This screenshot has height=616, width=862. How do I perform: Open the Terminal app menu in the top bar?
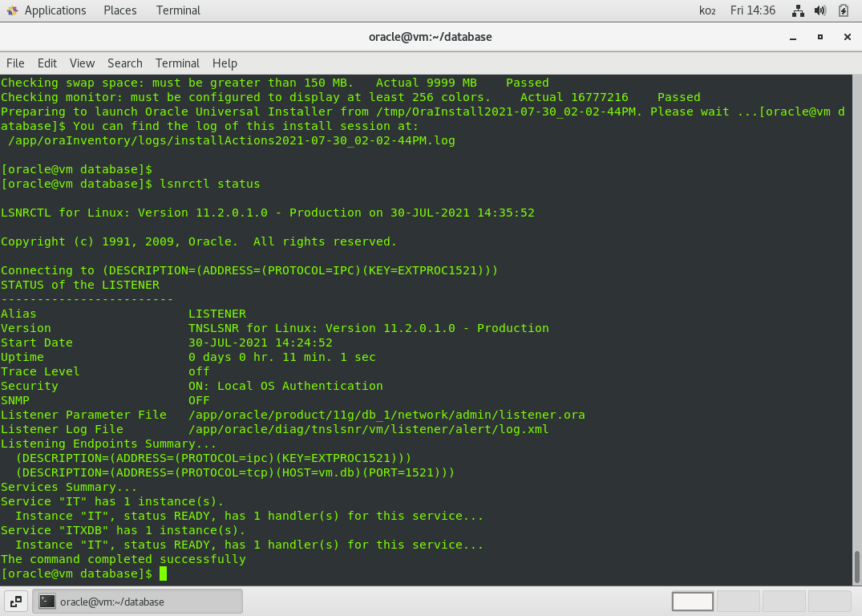click(x=178, y=10)
